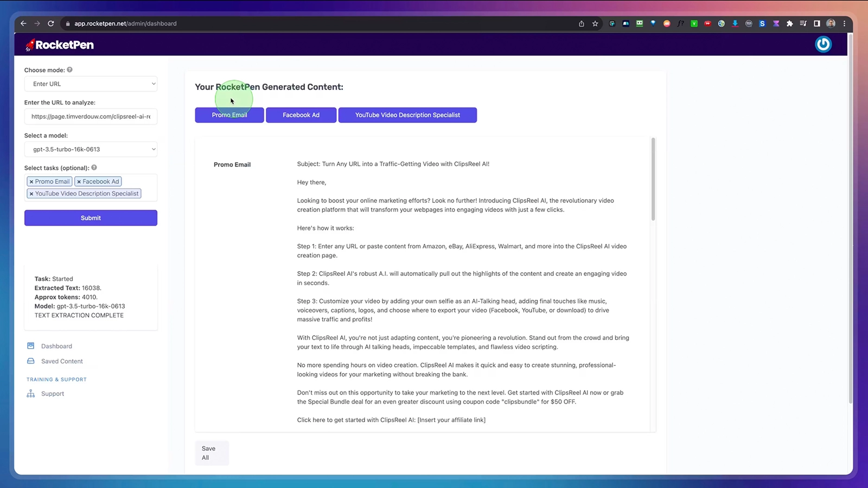
Task: Open the model dropdown showing gpt-3.5-turbo-16k-0613
Action: coord(91,149)
